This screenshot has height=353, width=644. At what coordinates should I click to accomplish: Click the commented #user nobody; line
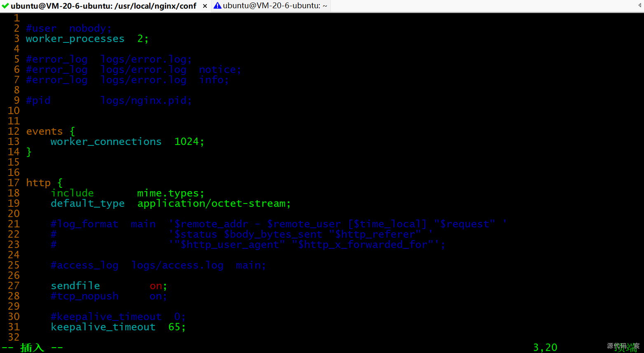[69, 28]
